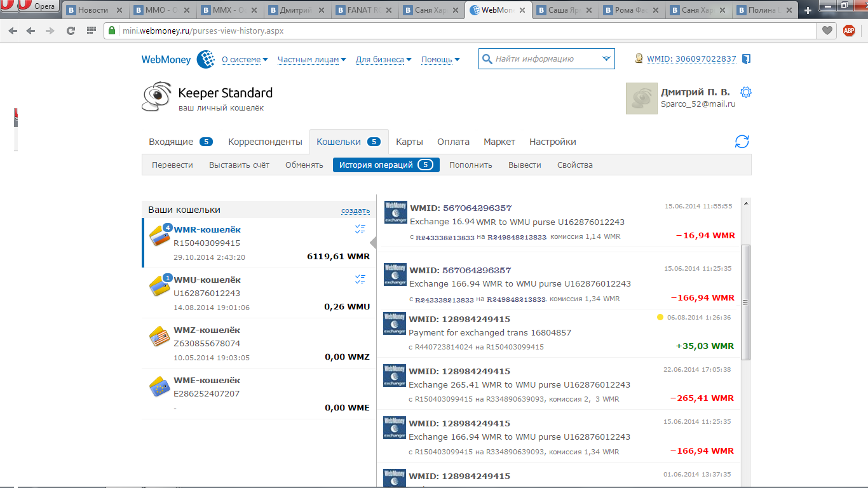The height and width of the screenshot is (488, 868).
Task: Click the browser forward arrow
Action: point(50,30)
